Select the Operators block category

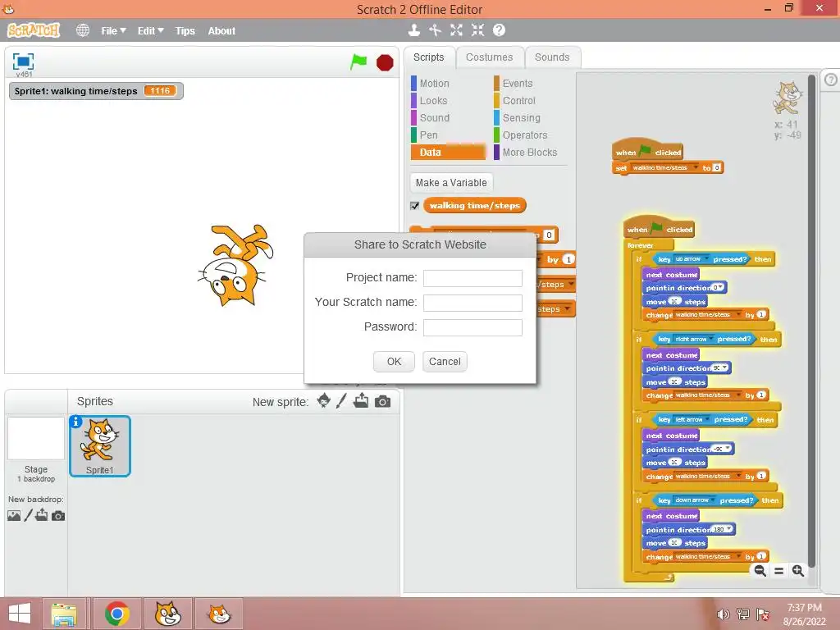pyautogui.click(x=524, y=135)
